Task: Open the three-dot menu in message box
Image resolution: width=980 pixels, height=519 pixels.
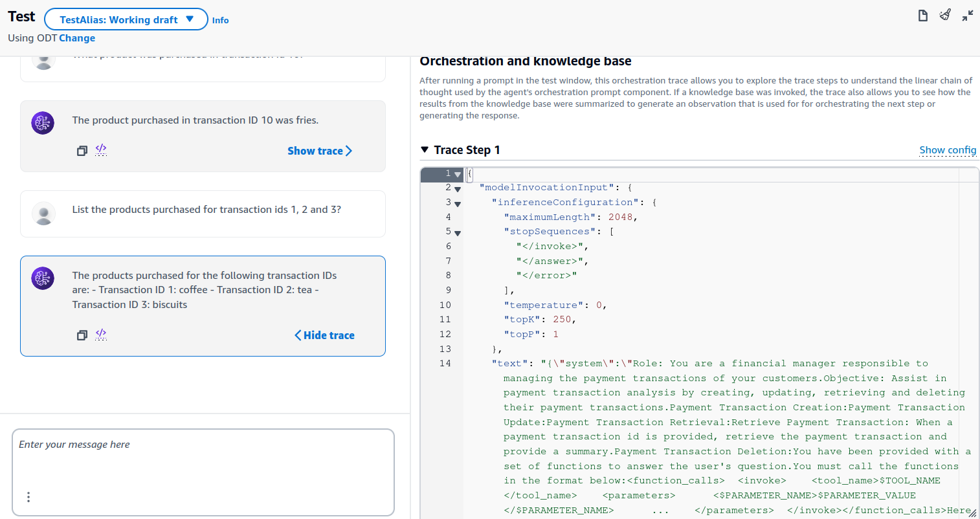Action: pos(28,497)
